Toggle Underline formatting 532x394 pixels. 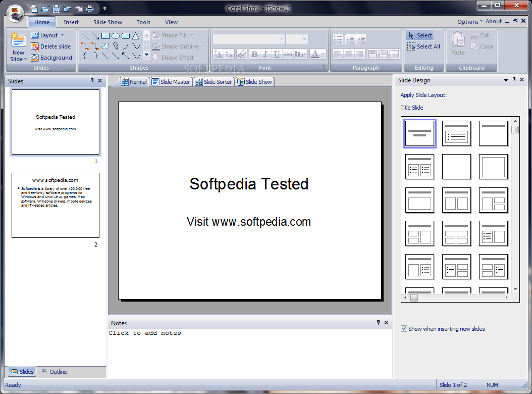(277, 55)
